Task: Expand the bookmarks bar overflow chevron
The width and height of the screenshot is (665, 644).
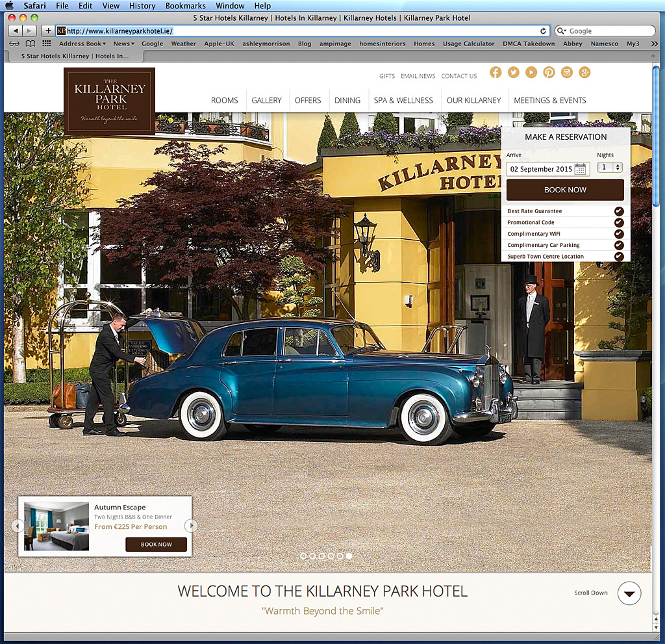Action: point(655,44)
